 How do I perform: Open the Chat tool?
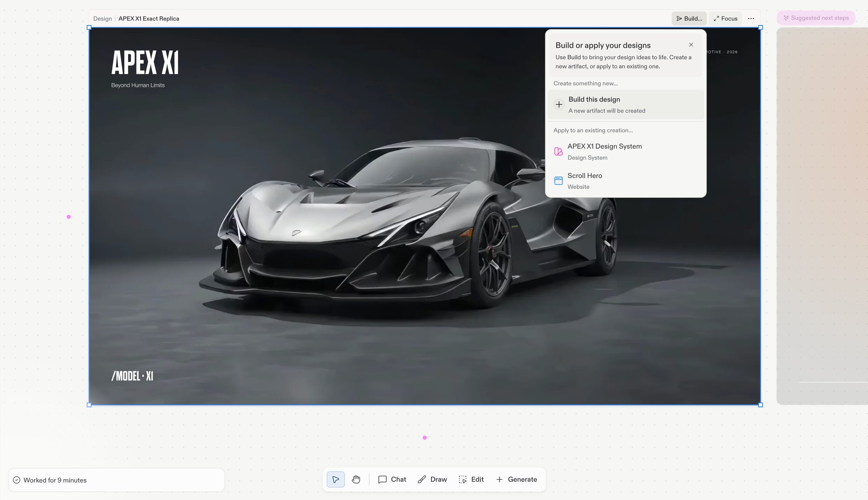click(x=392, y=479)
